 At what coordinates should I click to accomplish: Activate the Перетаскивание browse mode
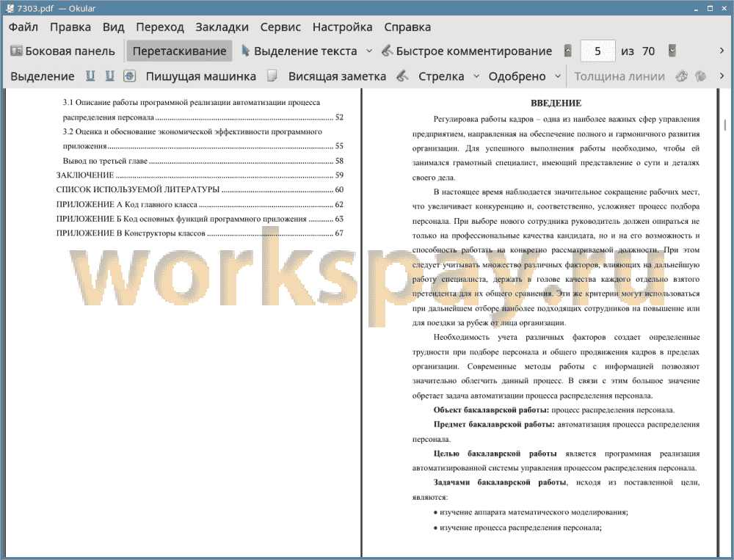tap(179, 51)
